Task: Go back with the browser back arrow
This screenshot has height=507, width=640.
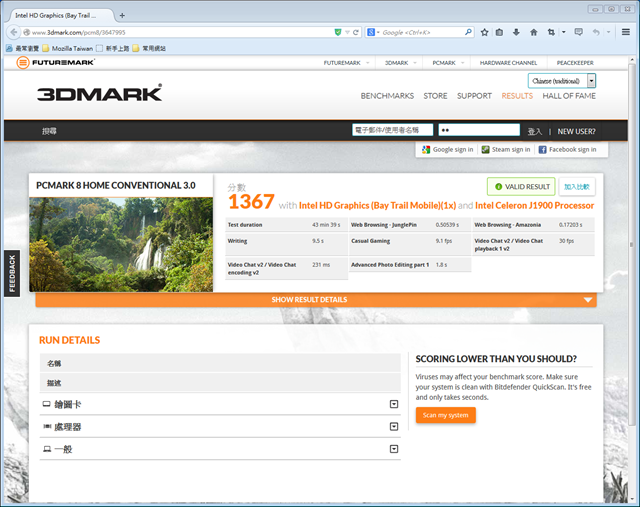Action: (x=14, y=32)
